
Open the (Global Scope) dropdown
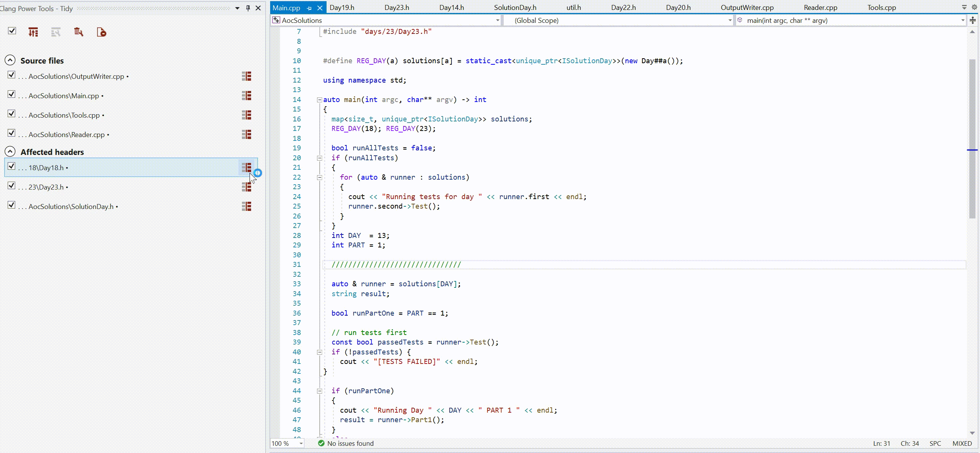pos(729,20)
